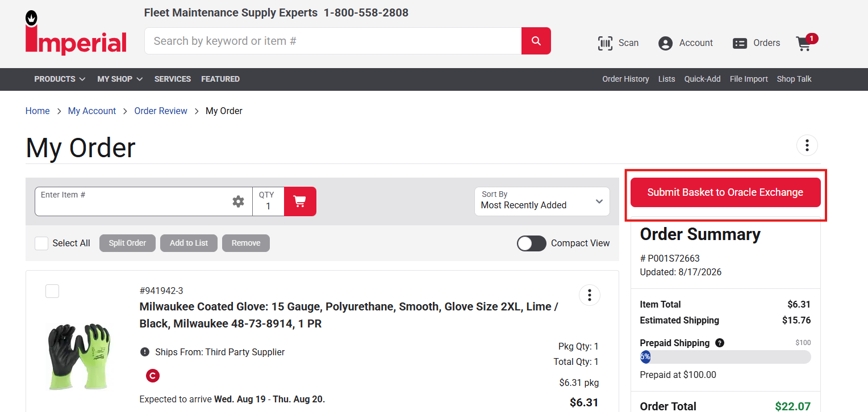Follow the My Account breadcrumb link

92,111
